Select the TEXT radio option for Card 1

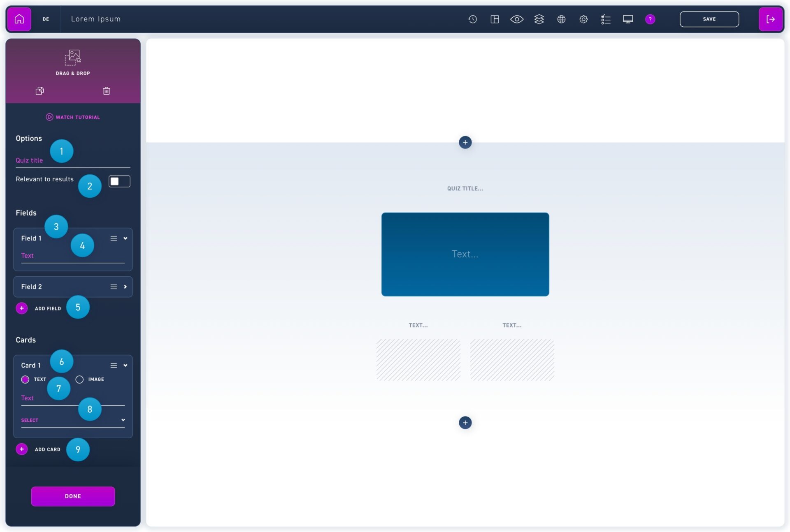pos(25,379)
